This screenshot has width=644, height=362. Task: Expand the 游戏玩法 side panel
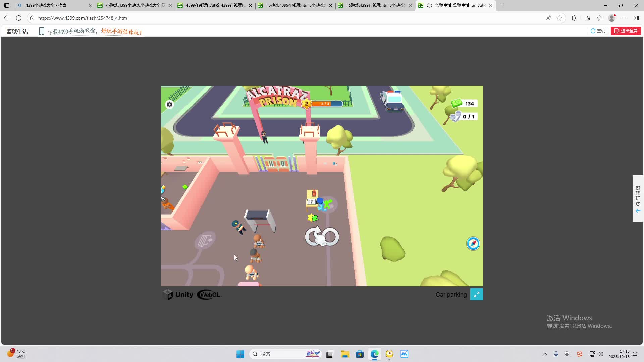coord(638,198)
